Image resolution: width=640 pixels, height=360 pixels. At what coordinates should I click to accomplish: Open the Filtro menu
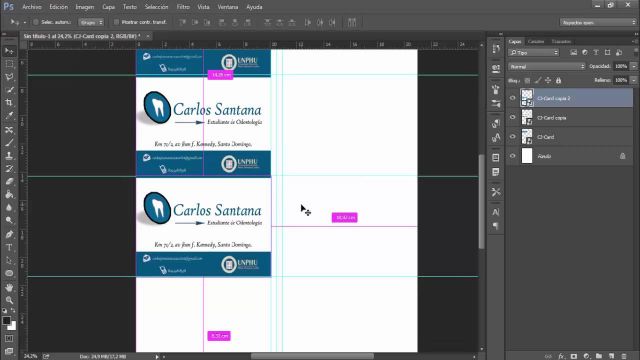pyautogui.click(x=183, y=7)
